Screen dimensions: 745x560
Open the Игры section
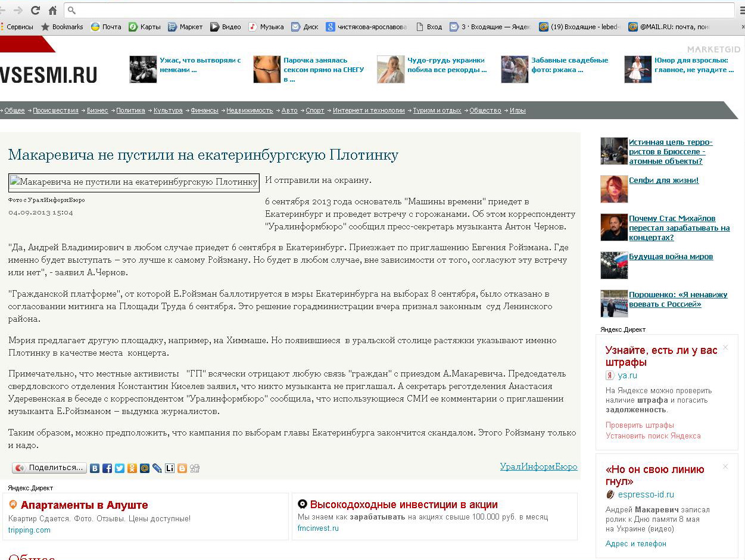pos(518,110)
